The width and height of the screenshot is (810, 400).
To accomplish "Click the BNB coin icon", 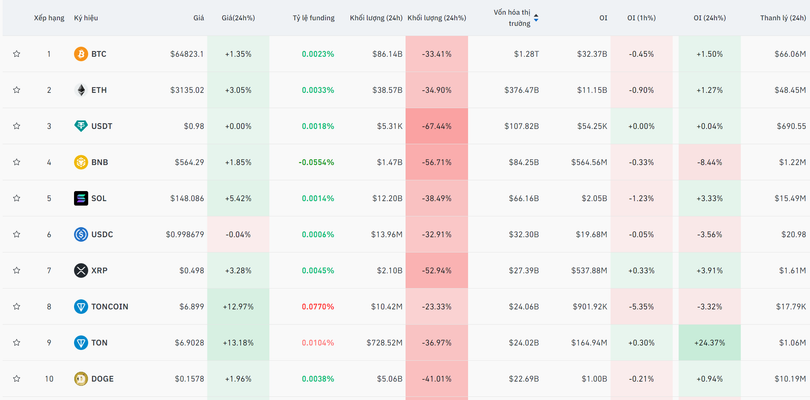I will point(81,162).
